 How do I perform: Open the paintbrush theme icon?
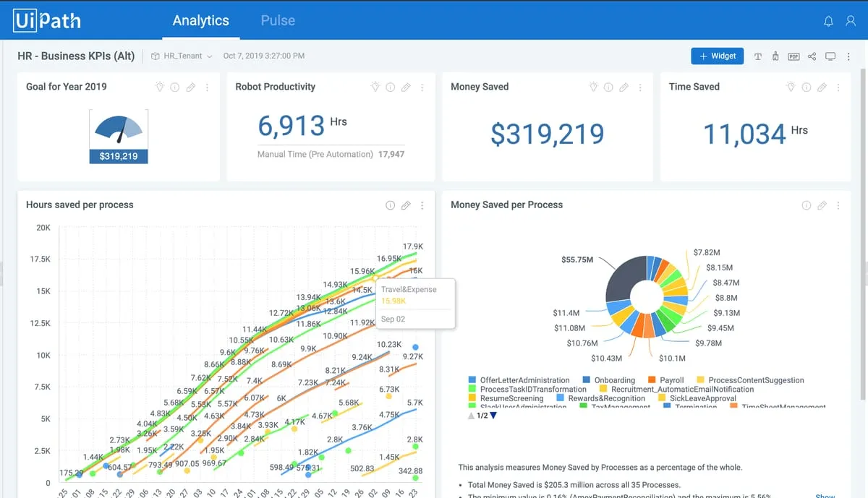point(775,56)
